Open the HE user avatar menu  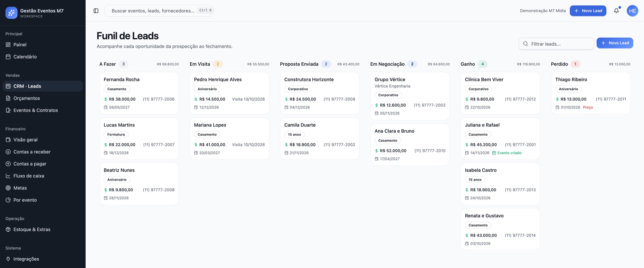pos(632,11)
